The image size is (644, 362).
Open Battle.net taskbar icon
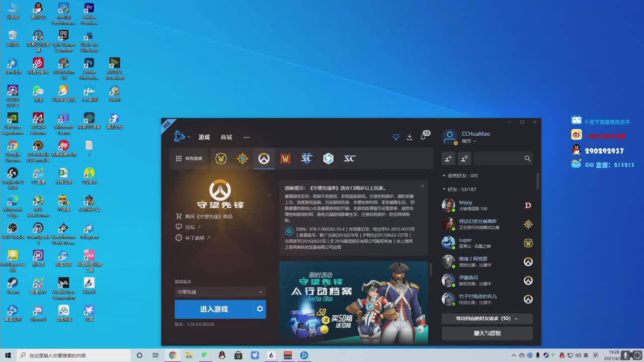pyautogui.click(x=304, y=355)
